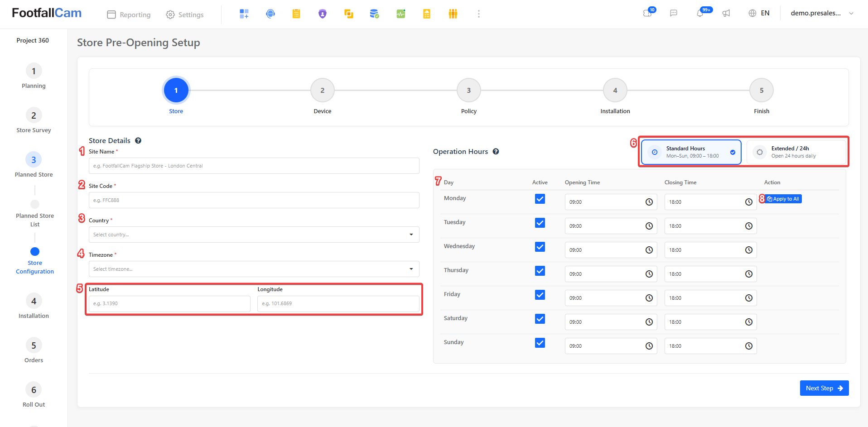Image resolution: width=868 pixels, height=427 pixels.
Task: Click Apply to All button
Action: tap(784, 199)
